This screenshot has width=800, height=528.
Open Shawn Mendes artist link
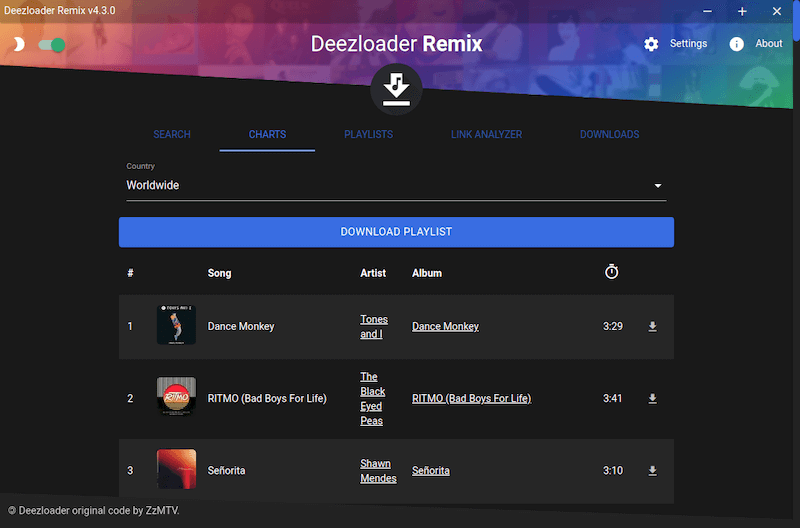coord(378,471)
